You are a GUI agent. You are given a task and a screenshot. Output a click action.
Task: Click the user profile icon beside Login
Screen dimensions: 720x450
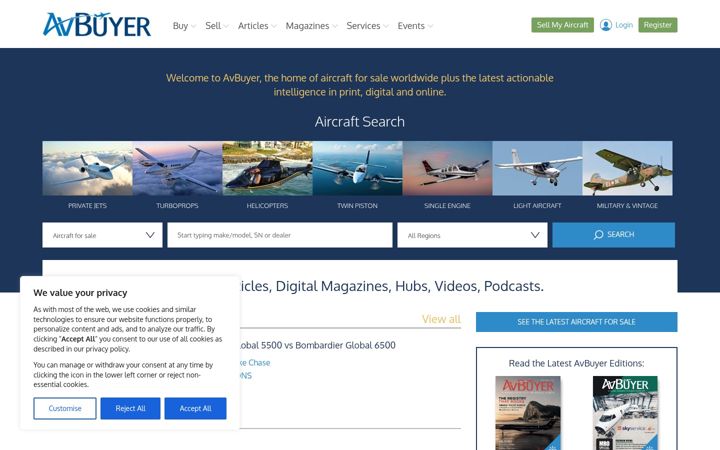coord(606,25)
